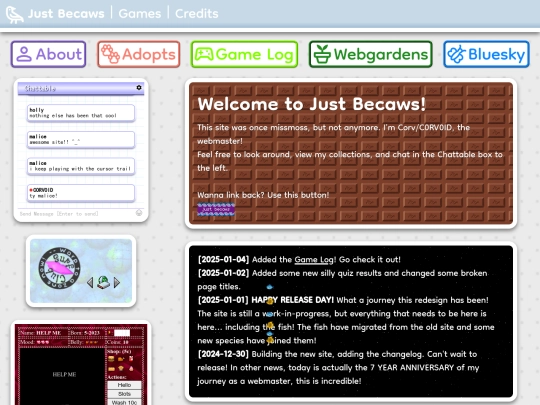The image size is (540, 405).
Task: Click the potted plant icon on Webgardens
Action: (x=323, y=54)
